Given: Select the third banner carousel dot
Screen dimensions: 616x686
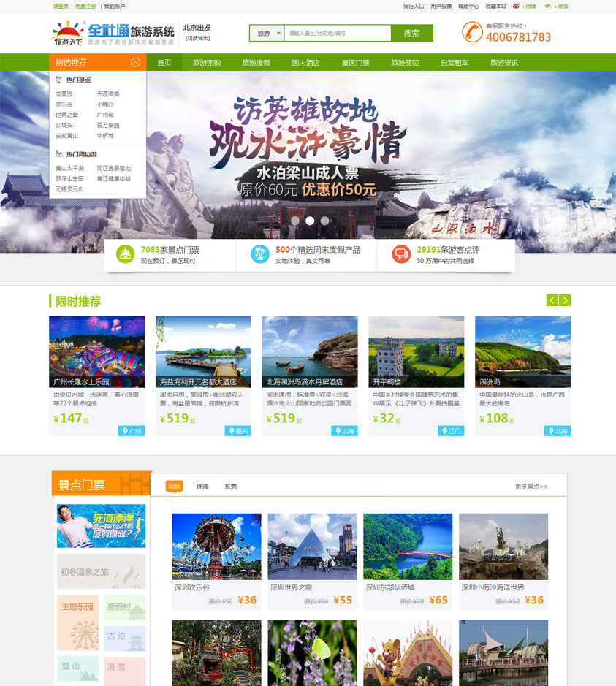Looking at the screenshot, I should coord(324,220).
